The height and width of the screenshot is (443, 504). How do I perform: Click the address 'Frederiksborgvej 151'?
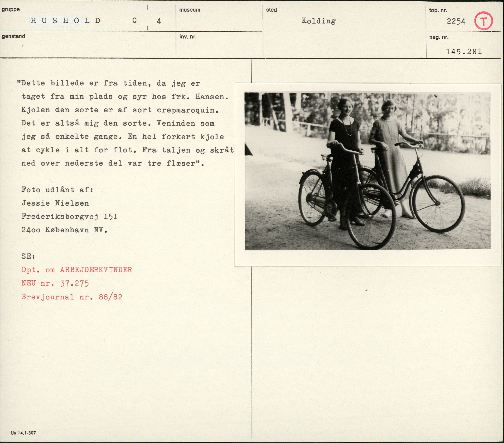(69, 216)
